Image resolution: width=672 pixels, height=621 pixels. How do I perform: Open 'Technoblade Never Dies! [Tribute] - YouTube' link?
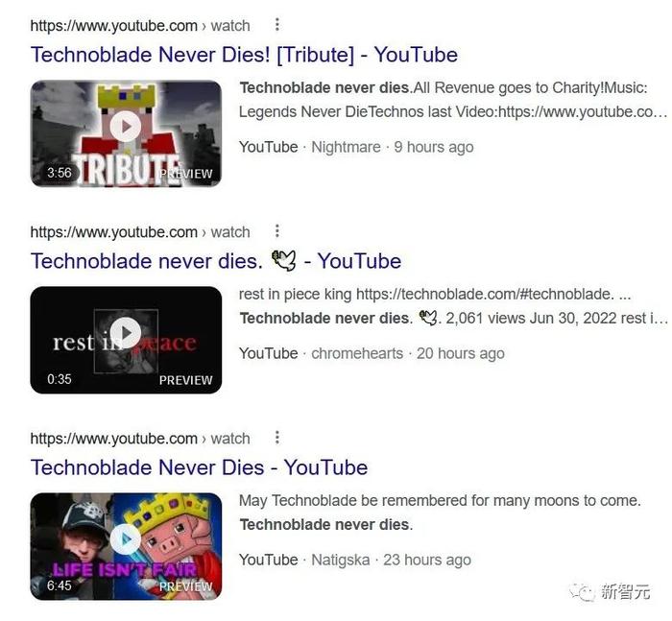244,55
